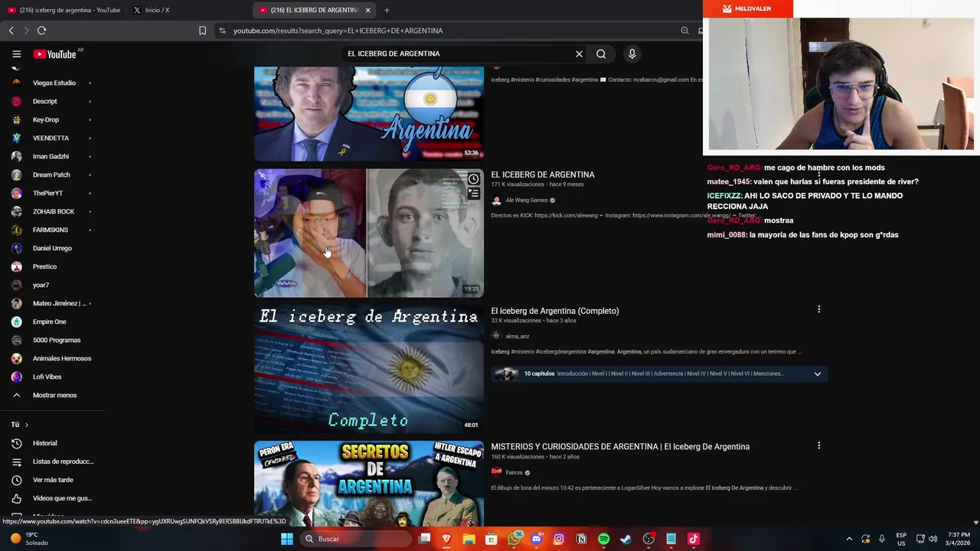Screen dimensions: 980x551
Task: Open the taskbar clock showing 7:37 PM
Action: [959, 539]
